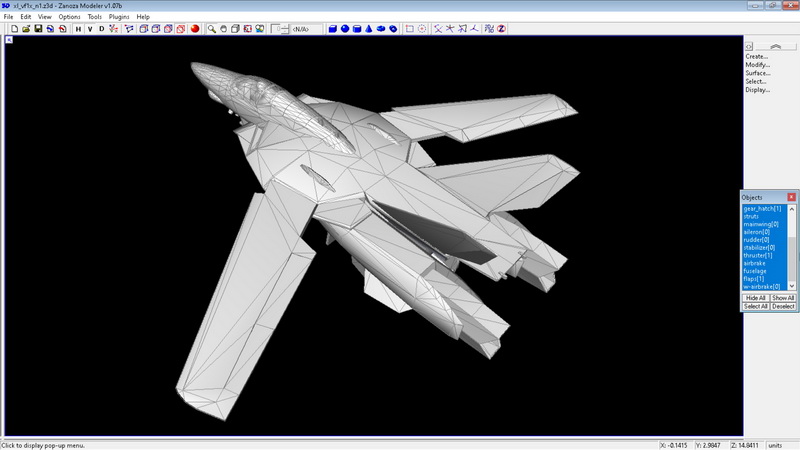Click Objects list scroll down arrow

pos(792,286)
